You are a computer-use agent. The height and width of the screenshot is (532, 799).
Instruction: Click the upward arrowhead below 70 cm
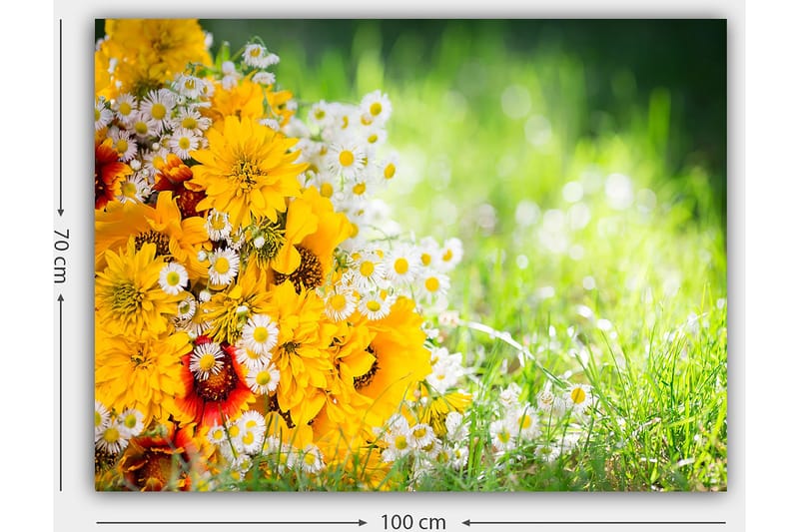pyautogui.click(x=61, y=299)
